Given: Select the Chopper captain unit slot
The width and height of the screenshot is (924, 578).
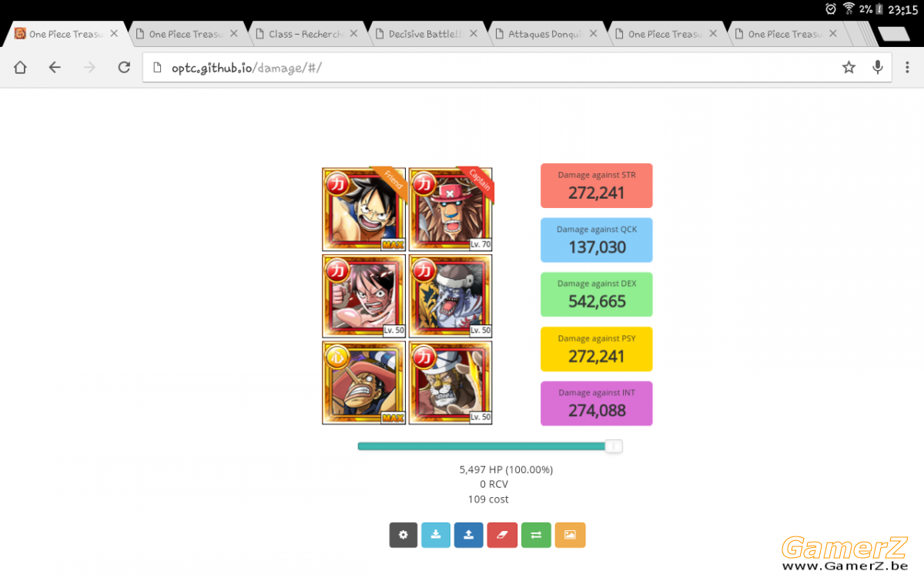Looking at the screenshot, I should 450,210.
